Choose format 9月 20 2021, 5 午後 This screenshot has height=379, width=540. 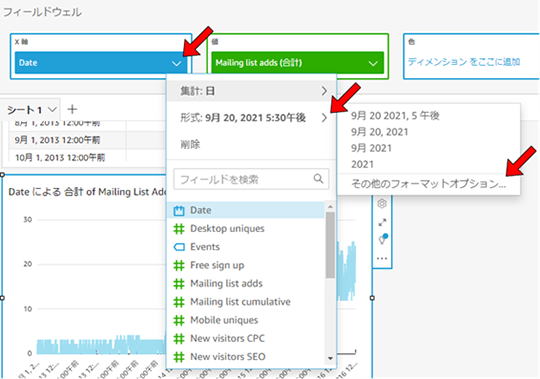[395, 116]
